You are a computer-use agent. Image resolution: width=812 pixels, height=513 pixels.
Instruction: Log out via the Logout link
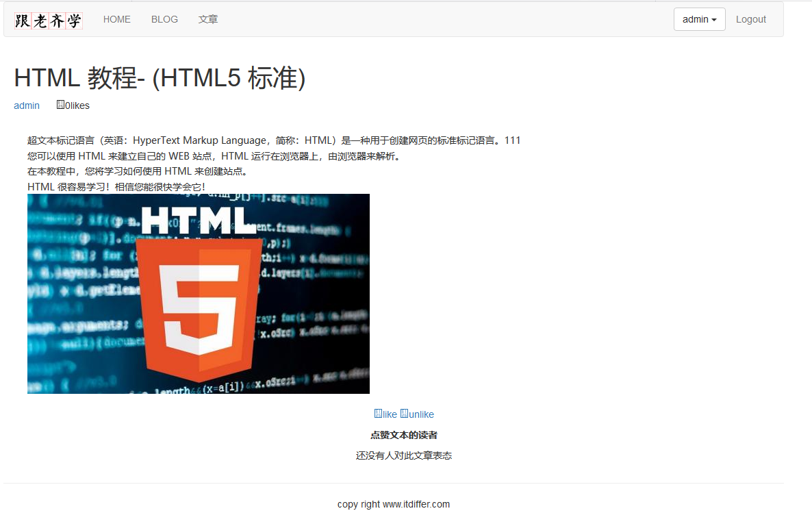750,19
